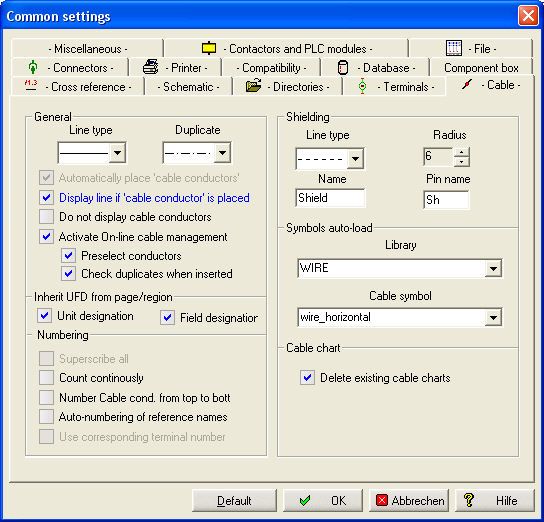Confirm settings with the OK button
Image resolution: width=544 pixels, height=522 pixels.
[x=323, y=500]
